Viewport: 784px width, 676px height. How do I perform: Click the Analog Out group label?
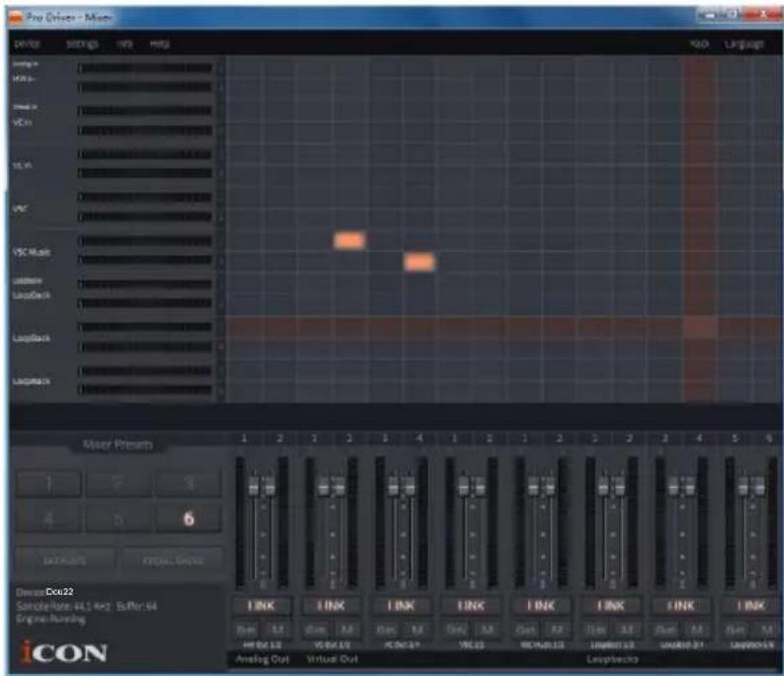pyautogui.click(x=263, y=659)
